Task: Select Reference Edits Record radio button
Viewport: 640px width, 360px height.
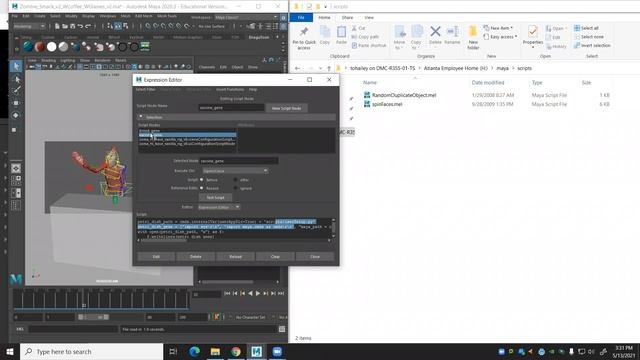Action: coord(202,188)
